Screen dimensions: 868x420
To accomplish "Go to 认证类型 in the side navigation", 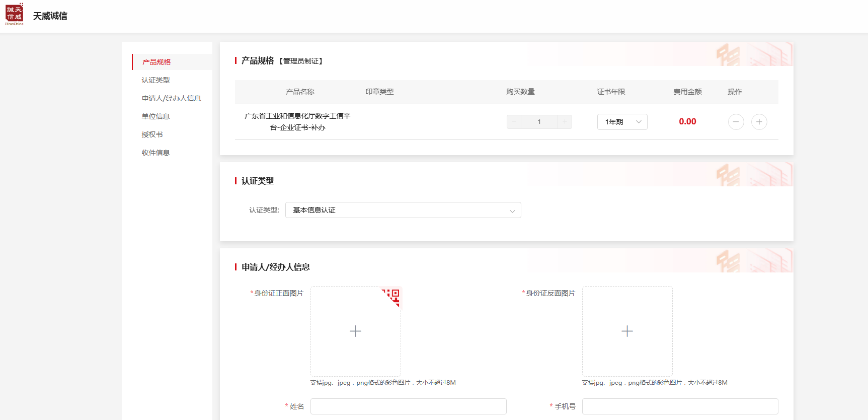I will 155,80.
